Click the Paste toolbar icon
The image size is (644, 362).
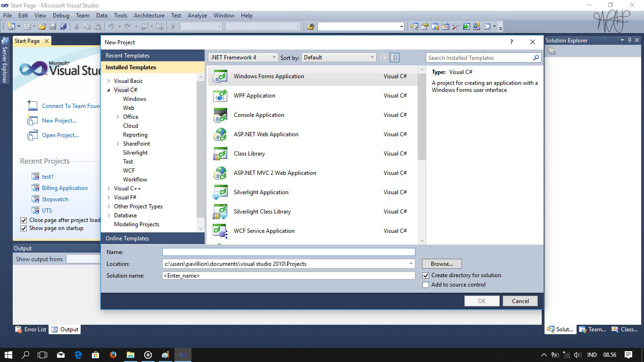(98, 26)
